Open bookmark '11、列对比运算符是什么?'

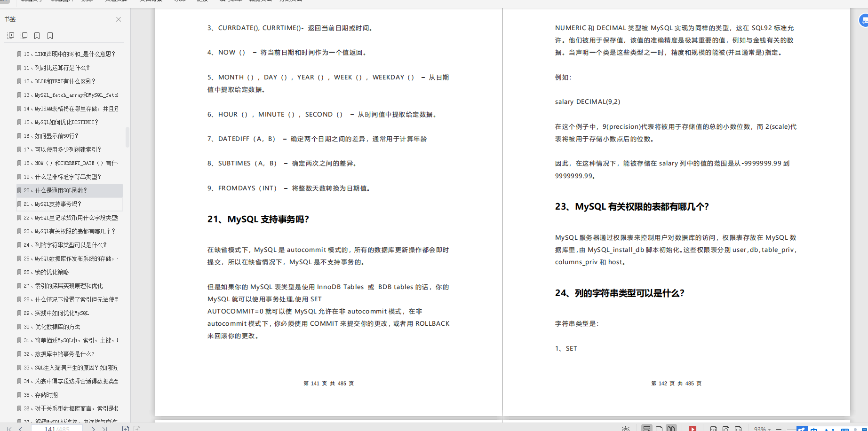pyautogui.click(x=69, y=68)
